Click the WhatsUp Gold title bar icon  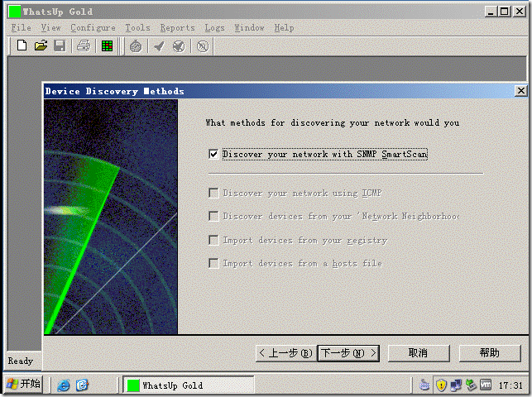pos(15,12)
